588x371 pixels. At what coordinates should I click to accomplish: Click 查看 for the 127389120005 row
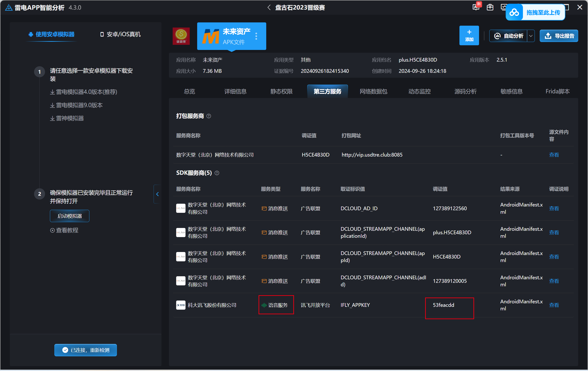point(553,281)
